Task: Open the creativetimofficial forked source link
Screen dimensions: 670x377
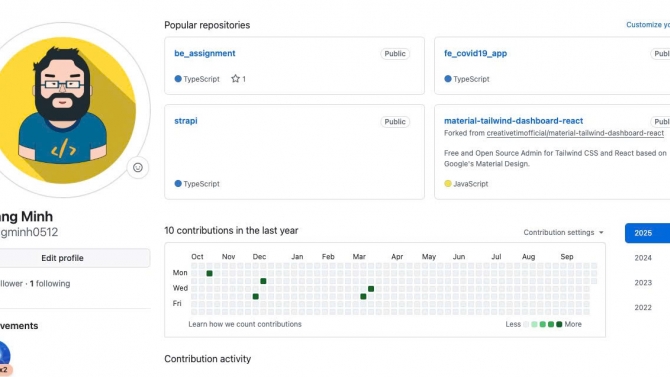Action: coord(575,133)
